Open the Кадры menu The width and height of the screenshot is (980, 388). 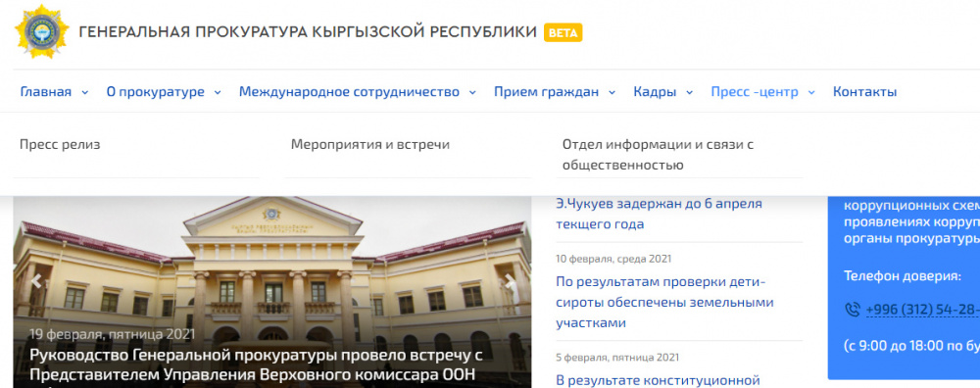click(655, 92)
